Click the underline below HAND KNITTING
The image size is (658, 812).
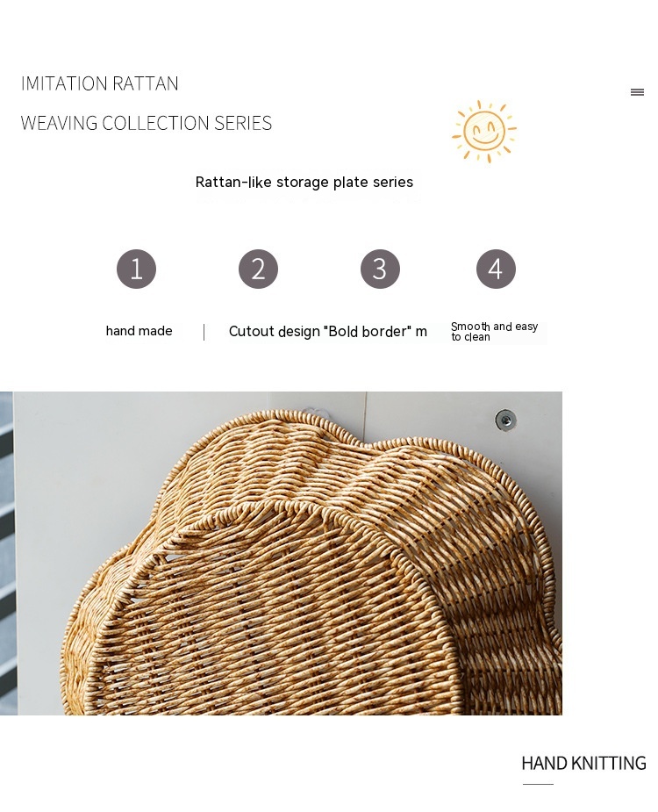click(538, 784)
